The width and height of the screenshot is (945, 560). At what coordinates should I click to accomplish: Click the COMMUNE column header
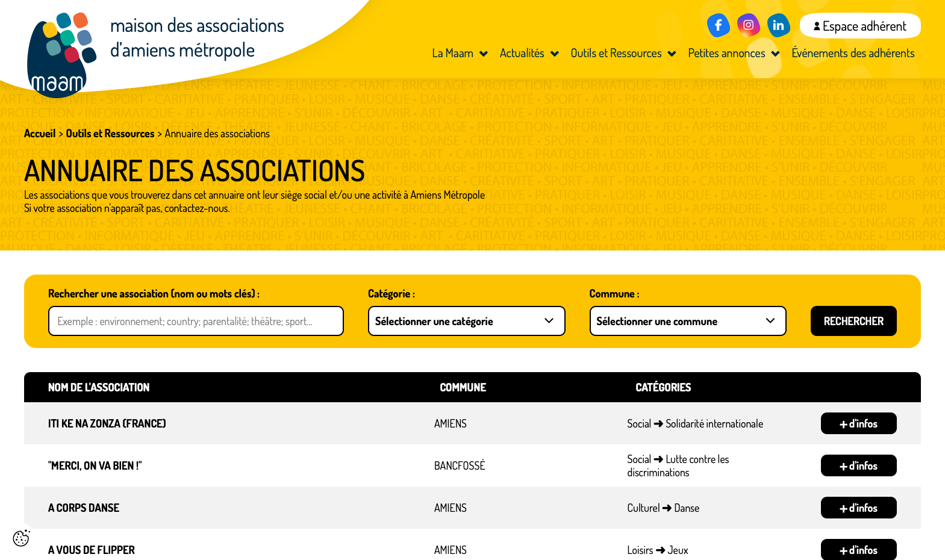click(463, 388)
